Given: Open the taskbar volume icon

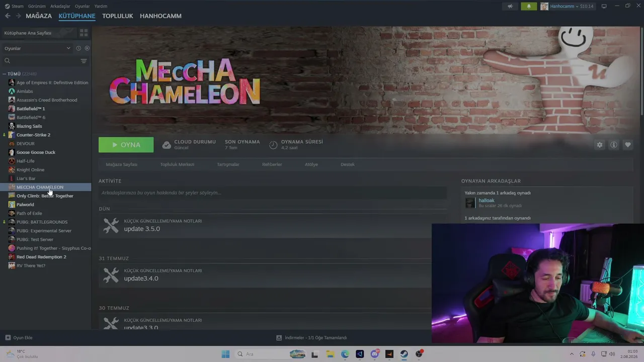Looking at the screenshot, I should click(612, 354).
